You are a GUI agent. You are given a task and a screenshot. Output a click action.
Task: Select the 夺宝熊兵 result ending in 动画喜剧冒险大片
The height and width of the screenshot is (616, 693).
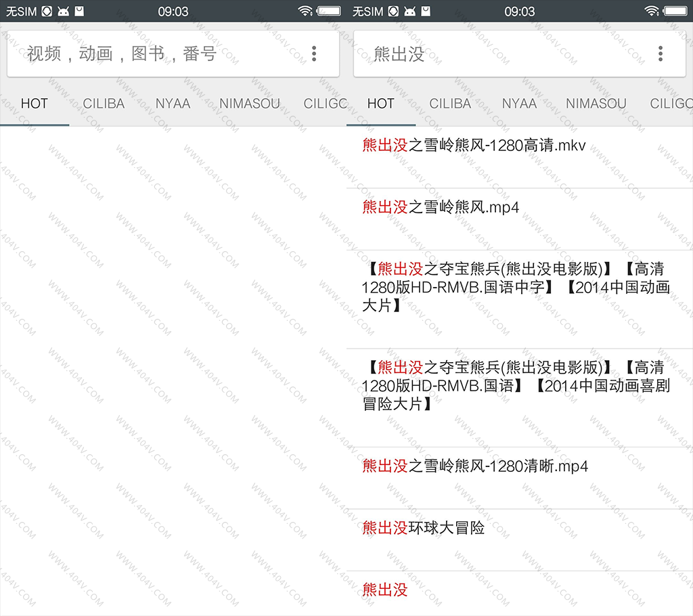point(516,386)
